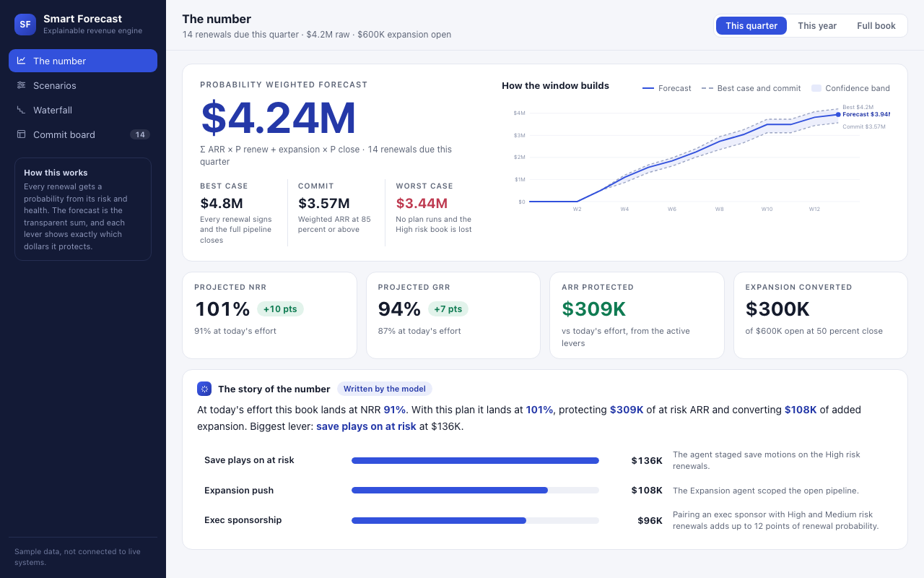Click the sparkle icon beside story heading

tap(204, 389)
